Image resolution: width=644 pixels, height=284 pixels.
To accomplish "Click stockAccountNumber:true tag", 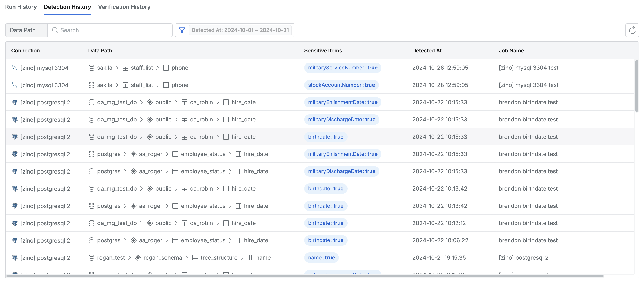I will (x=341, y=85).
